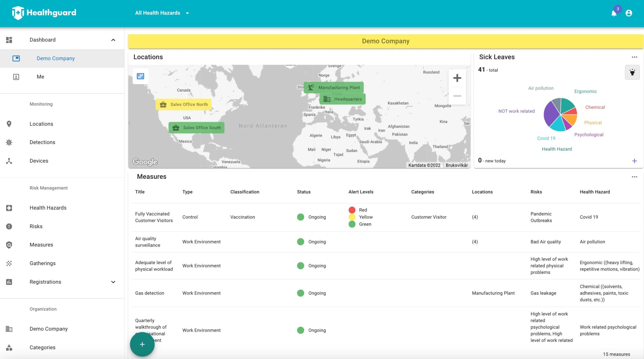Open Gas detection measure row
Viewport: 644px width, 359px height.
click(385, 293)
